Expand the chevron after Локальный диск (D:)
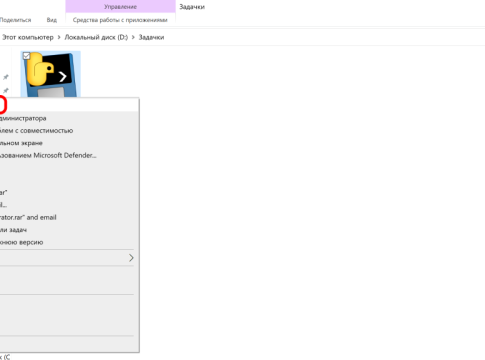 (133, 37)
